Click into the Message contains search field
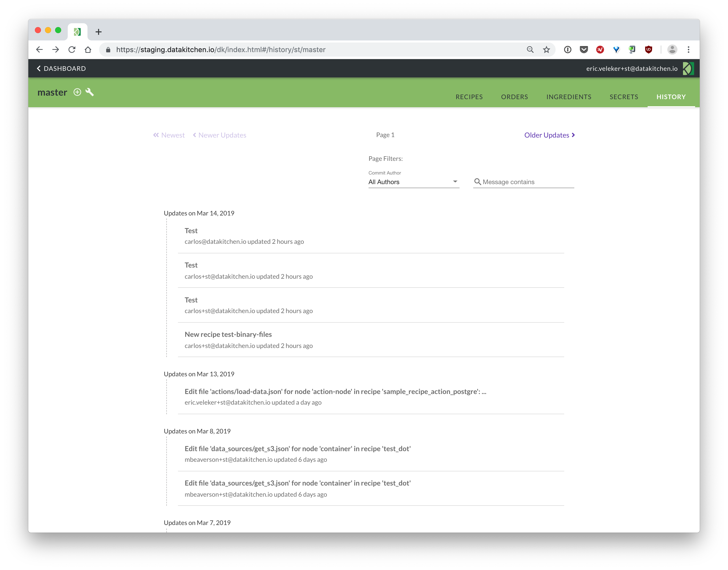Viewport: 728px width, 570px height. click(x=528, y=182)
